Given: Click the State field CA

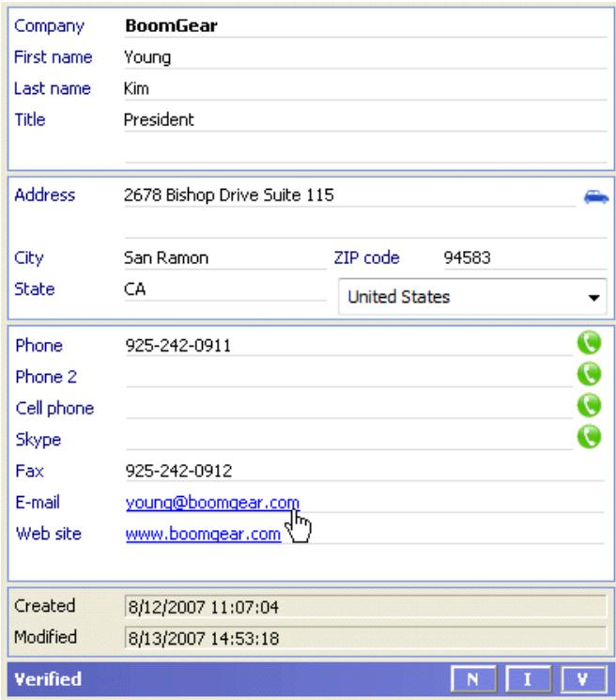Looking at the screenshot, I should 225,289.
